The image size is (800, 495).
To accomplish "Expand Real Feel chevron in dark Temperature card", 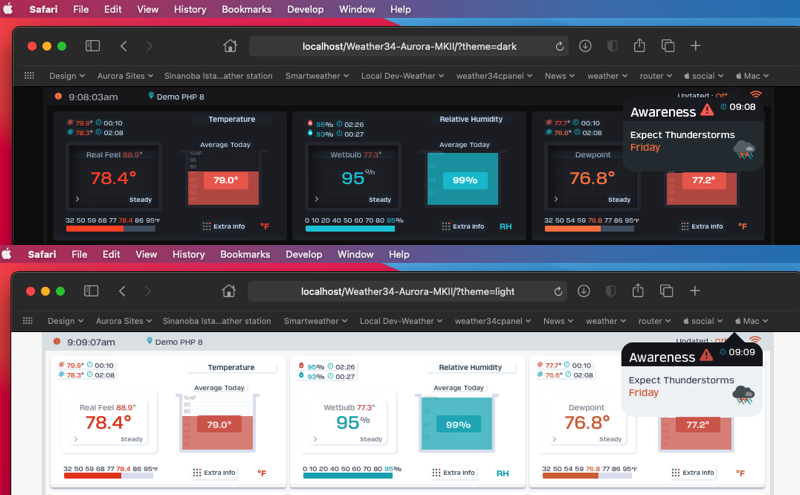I will [77, 199].
